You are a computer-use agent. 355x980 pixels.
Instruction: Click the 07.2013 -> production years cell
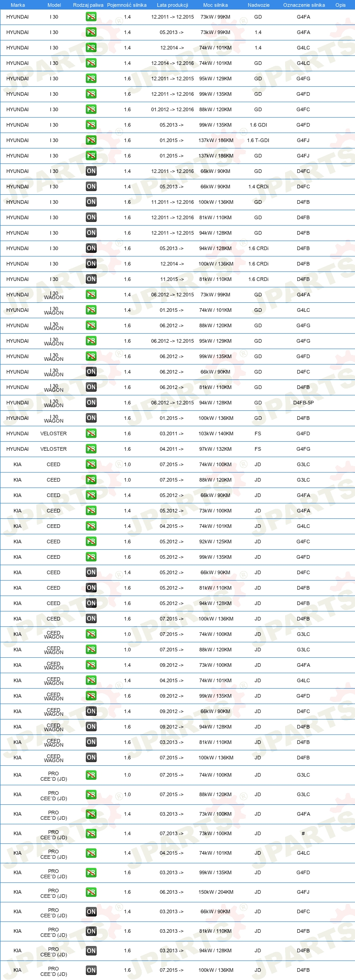172,834
